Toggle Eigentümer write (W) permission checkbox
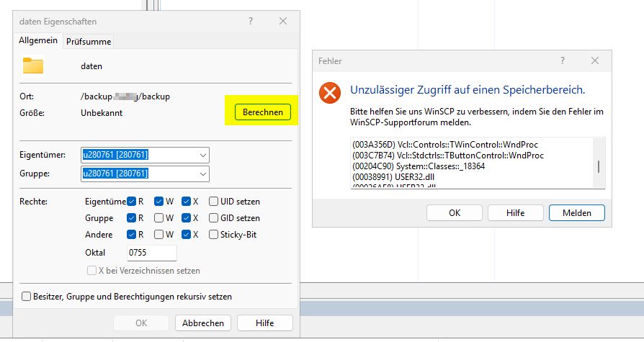 coord(158,202)
